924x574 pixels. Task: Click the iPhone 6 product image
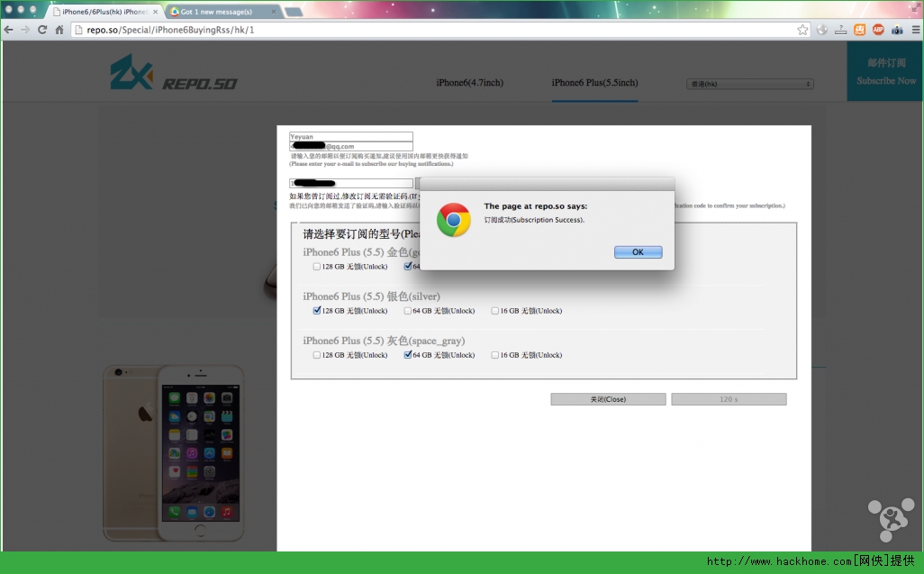(x=174, y=452)
